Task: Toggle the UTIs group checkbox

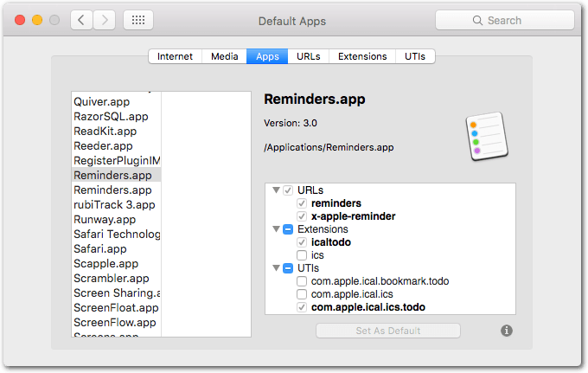Action: (288, 268)
